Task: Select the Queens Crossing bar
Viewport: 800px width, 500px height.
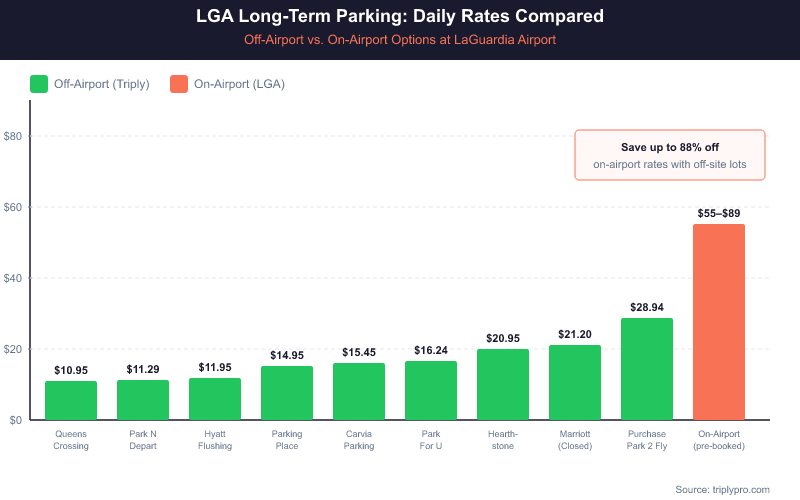Action: [x=71, y=400]
